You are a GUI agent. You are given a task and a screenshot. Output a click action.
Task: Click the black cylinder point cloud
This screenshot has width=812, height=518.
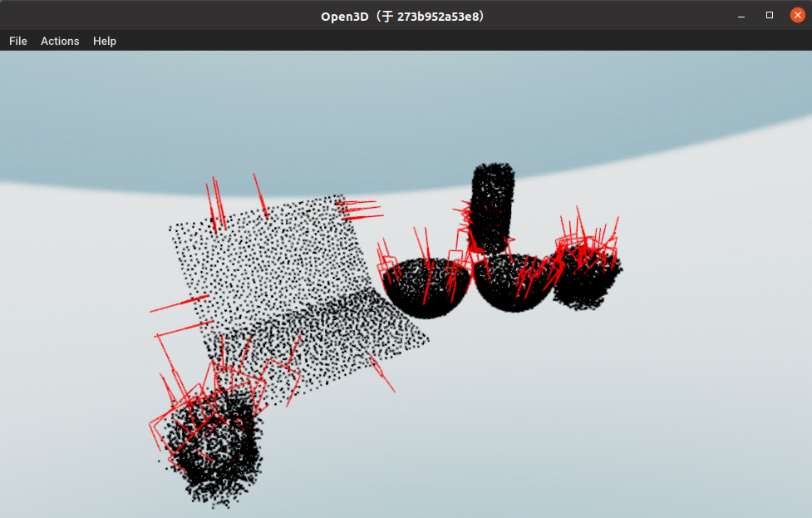tap(493, 207)
